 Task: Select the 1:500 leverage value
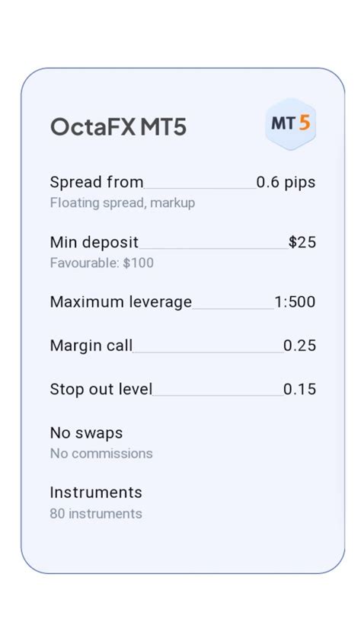click(295, 302)
